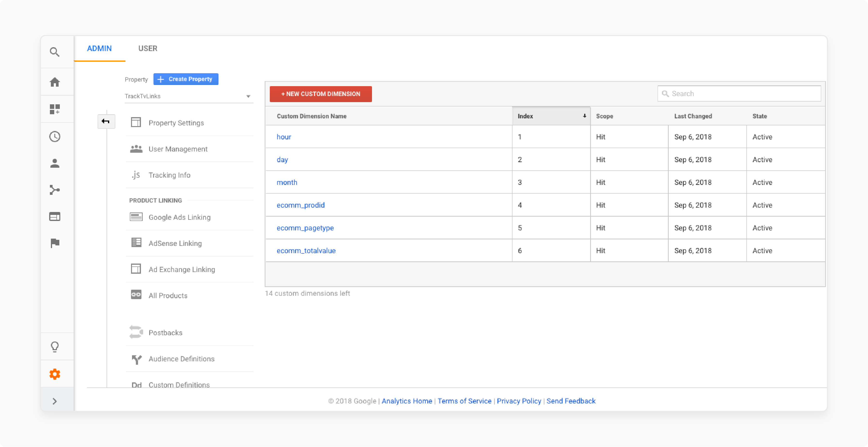
Task: Expand sidebar with chevron arrow
Action: pos(54,401)
